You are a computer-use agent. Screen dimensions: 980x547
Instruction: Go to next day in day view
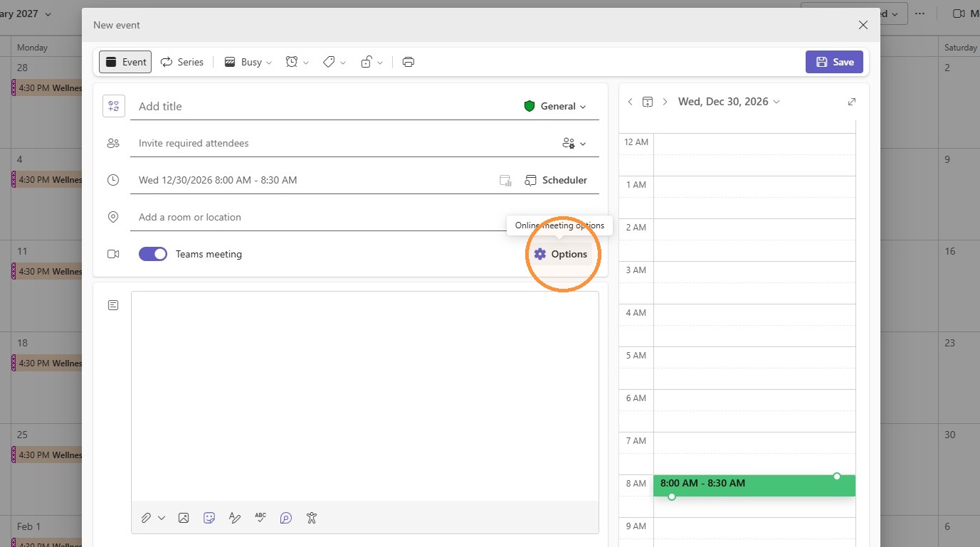665,102
